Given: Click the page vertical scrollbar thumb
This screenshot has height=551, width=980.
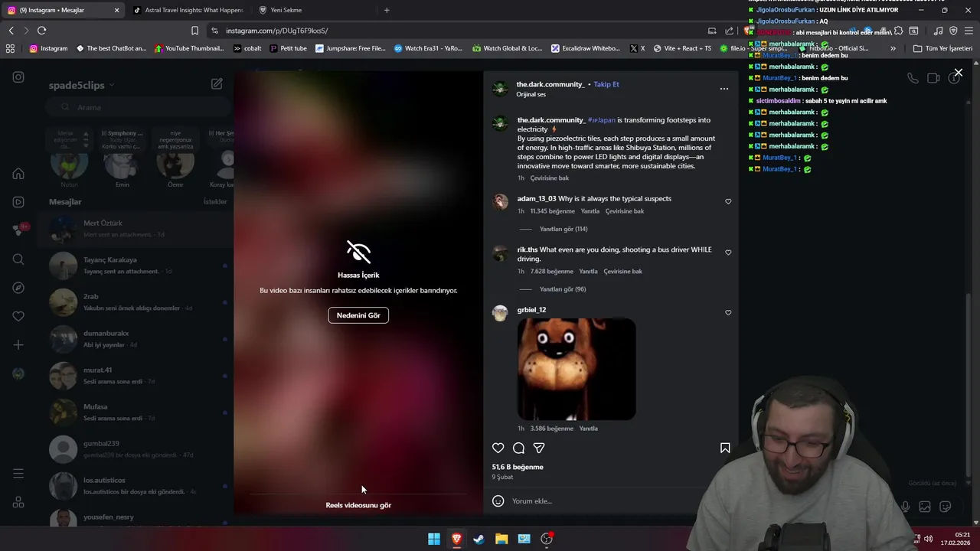Looking at the screenshot, I should tap(970, 386).
